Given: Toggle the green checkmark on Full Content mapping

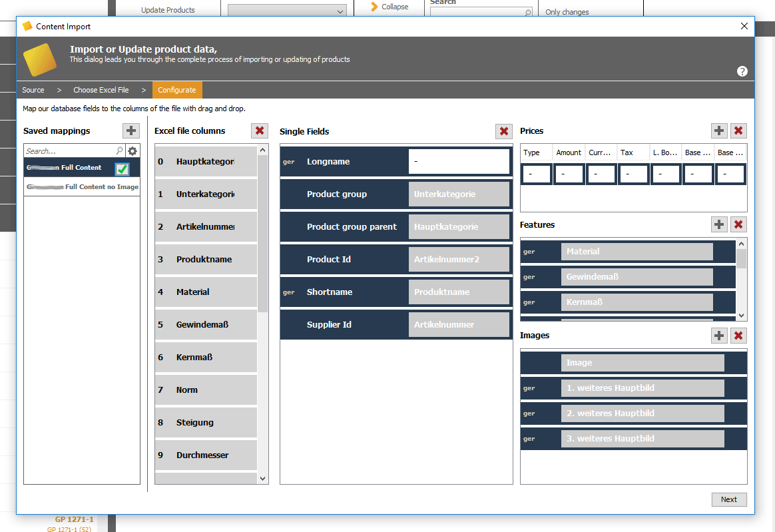Looking at the screenshot, I should (x=122, y=169).
